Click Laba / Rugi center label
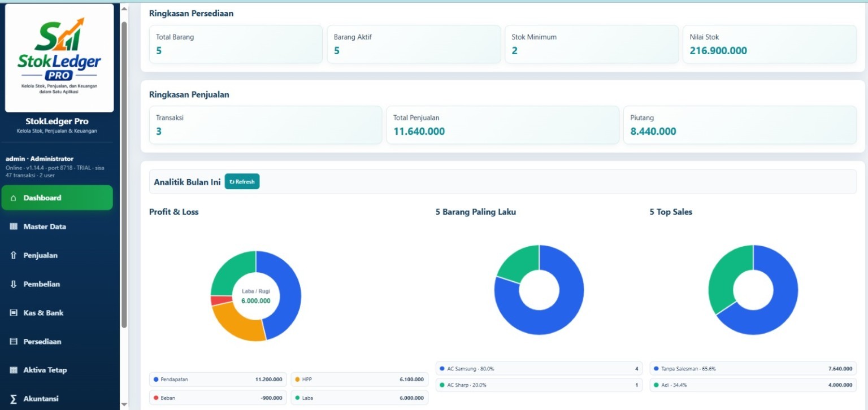The height and width of the screenshot is (410, 868). point(256,291)
